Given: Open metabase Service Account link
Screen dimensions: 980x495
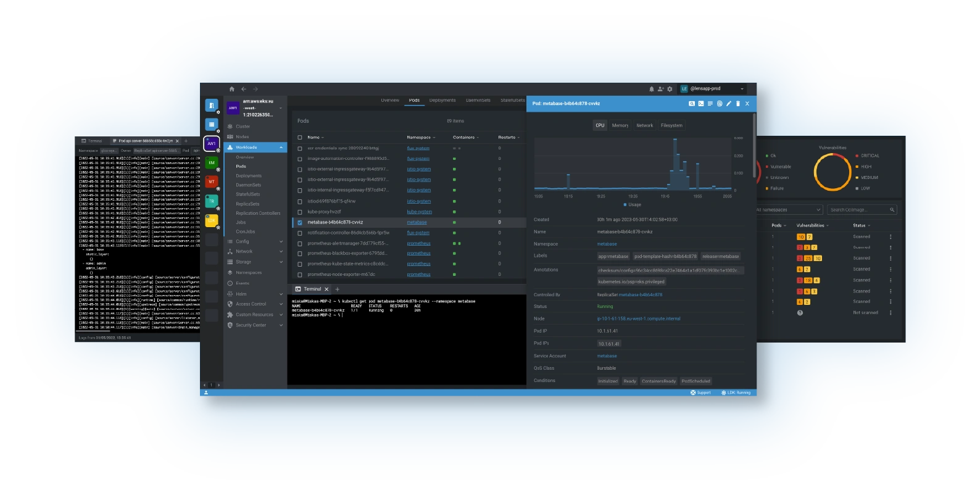Looking at the screenshot, I should [x=607, y=356].
